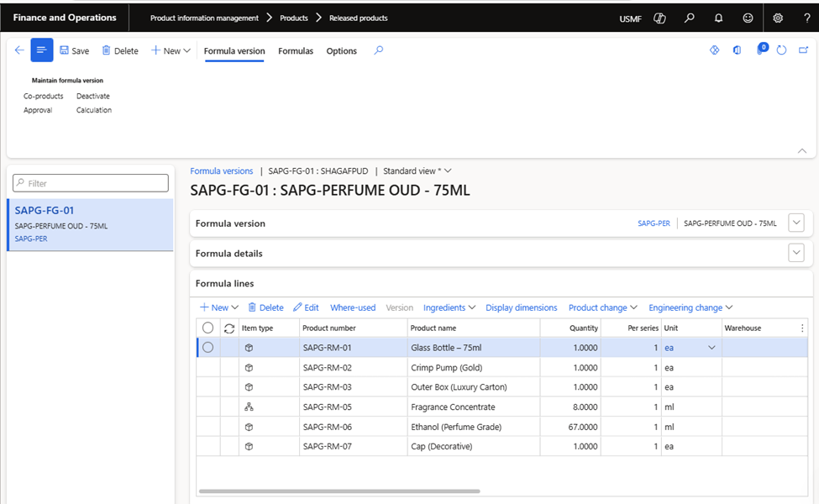Expand the Formula version section
The width and height of the screenshot is (819, 504).
pos(796,223)
